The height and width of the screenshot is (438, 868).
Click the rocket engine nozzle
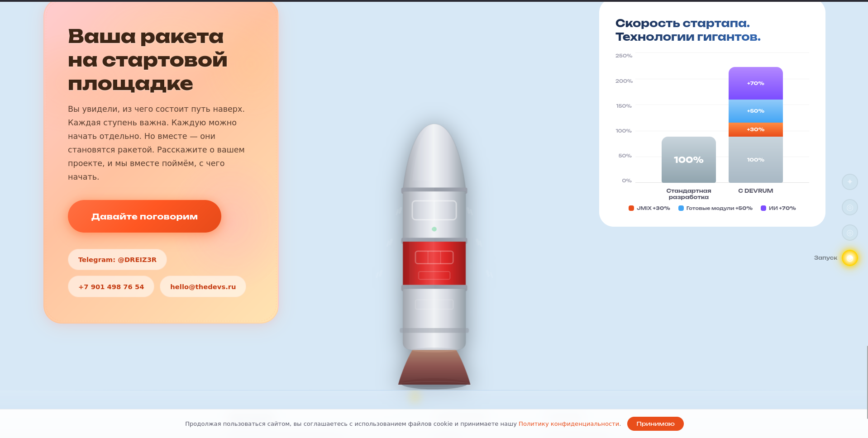pyautogui.click(x=434, y=367)
